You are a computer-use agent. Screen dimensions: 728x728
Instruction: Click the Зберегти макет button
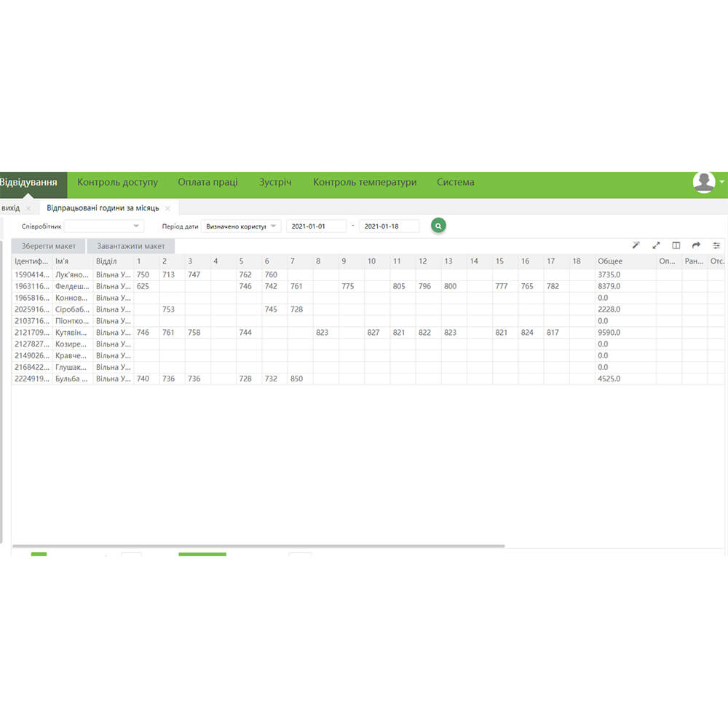[x=49, y=246]
